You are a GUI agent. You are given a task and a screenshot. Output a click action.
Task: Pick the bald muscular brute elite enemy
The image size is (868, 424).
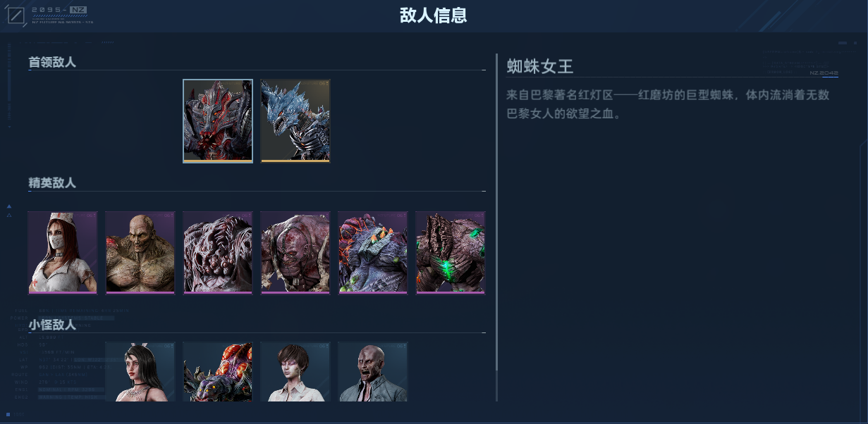pyautogui.click(x=140, y=252)
